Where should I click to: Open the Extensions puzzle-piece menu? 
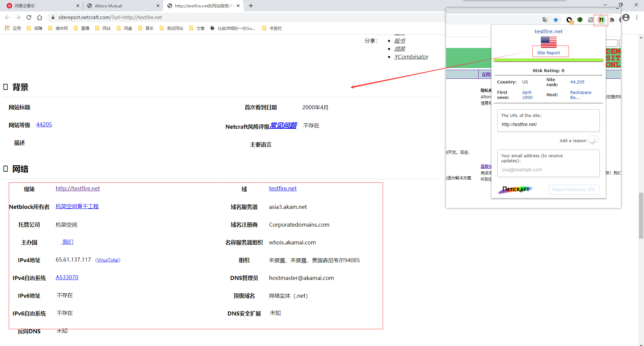click(612, 19)
